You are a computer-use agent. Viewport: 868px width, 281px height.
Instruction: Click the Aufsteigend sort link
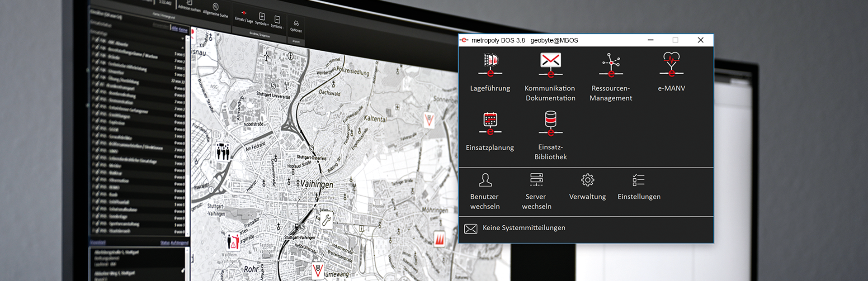179,243
